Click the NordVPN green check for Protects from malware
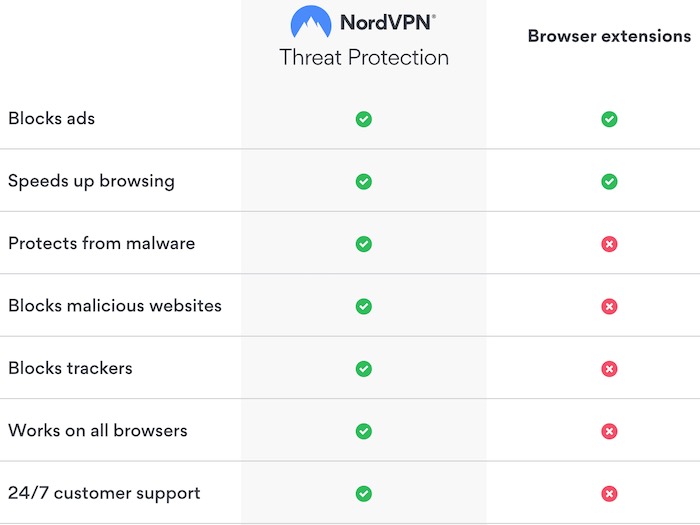Viewport: 700px width, 525px height. tap(364, 244)
